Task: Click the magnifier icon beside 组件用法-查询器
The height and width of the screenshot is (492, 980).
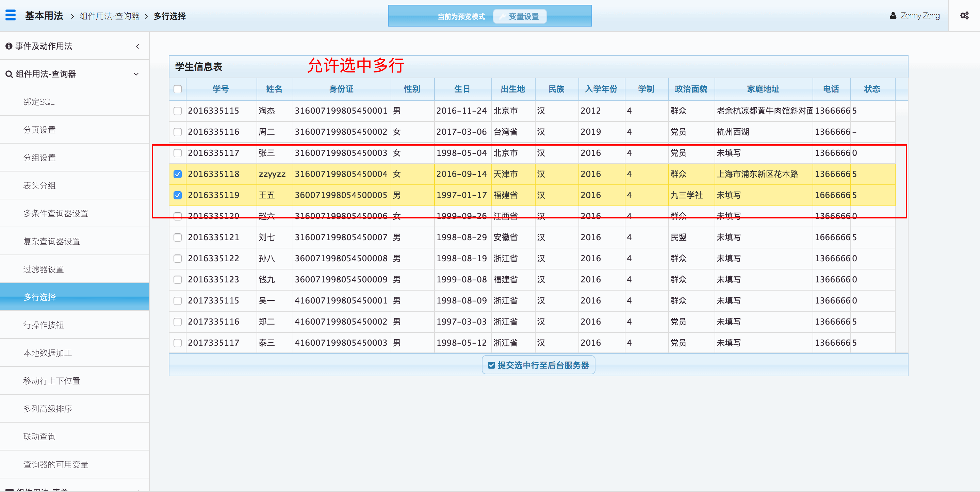Action: [x=9, y=74]
